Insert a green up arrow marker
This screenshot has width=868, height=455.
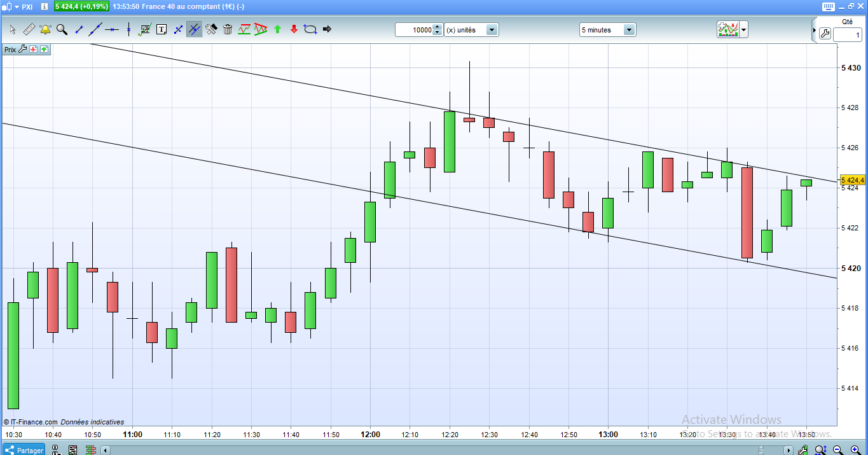[277, 29]
